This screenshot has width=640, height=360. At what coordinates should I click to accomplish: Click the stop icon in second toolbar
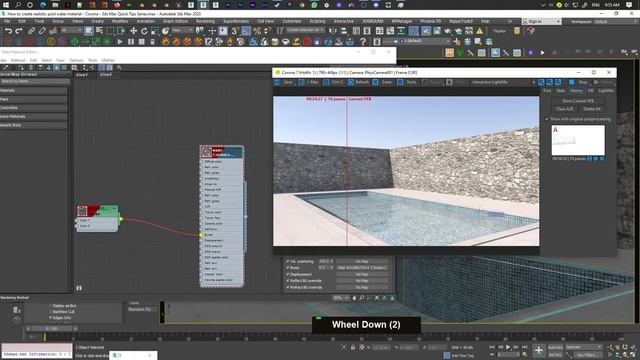(x=142, y=41)
